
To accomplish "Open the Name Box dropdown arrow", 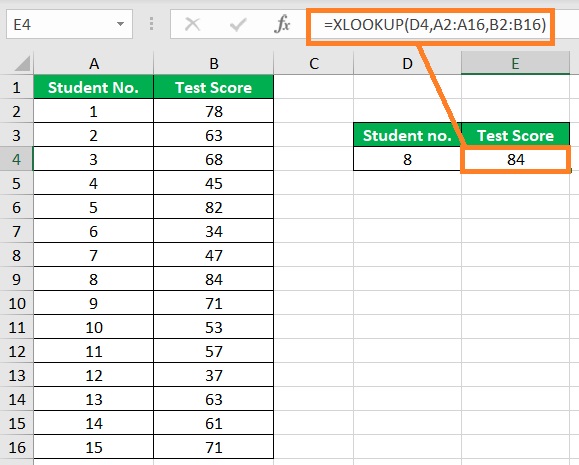I will tap(120, 24).
